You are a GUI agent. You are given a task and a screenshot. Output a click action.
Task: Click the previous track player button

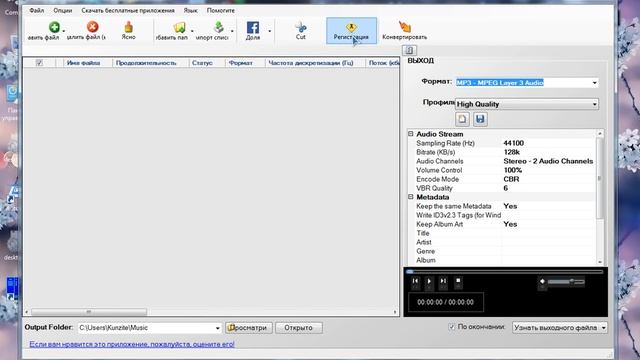click(x=415, y=281)
